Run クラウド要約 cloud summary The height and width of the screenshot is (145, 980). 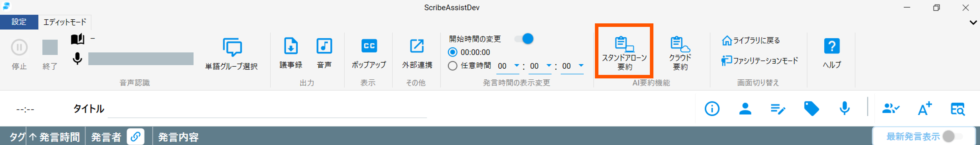click(x=680, y=52)
